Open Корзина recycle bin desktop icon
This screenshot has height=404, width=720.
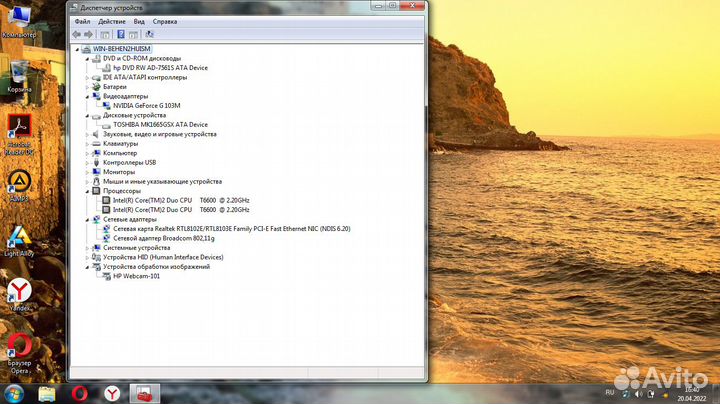19,76
